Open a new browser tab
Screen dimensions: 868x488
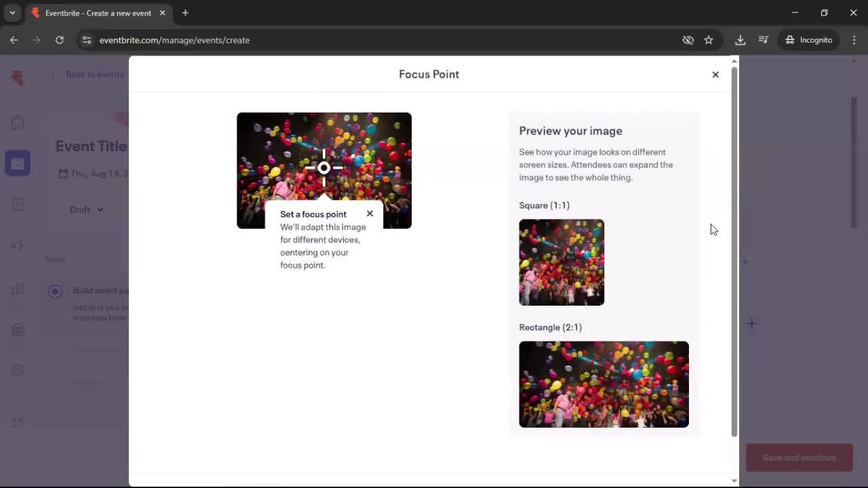(x=185, y=13)
